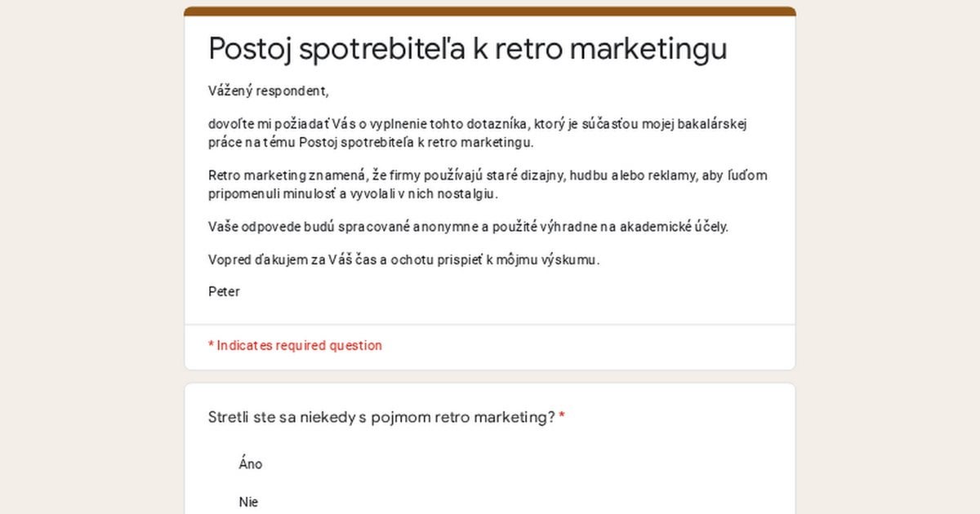Click the brown header bar atop the form
The width and height of the screenshot is (980, 514).
pyautogui.click(x=490, y=11)
